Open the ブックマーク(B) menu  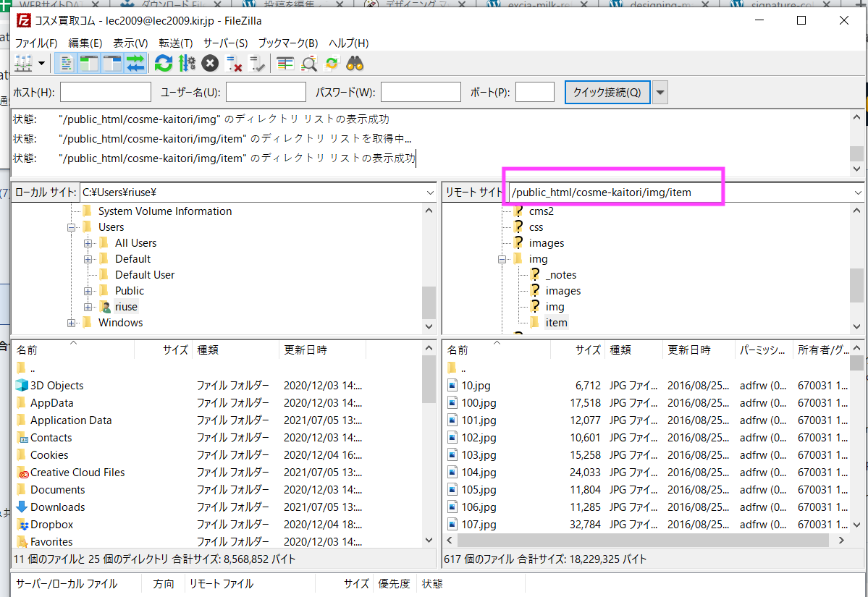pos(287,43)
